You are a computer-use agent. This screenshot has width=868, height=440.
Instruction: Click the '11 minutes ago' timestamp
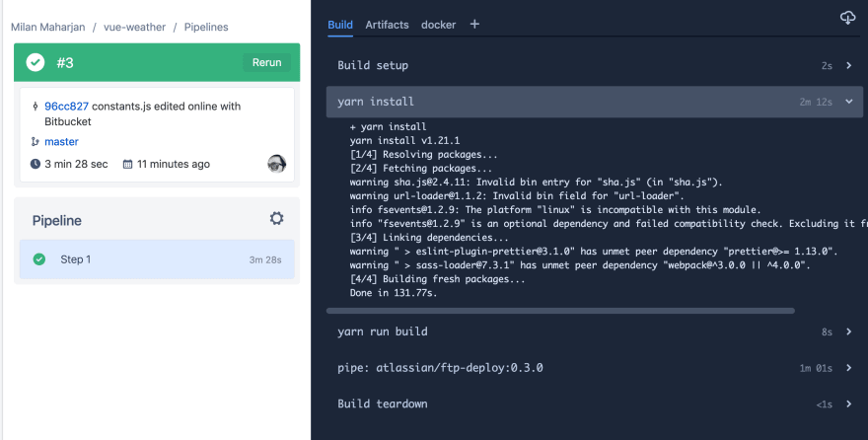(174, 164)
